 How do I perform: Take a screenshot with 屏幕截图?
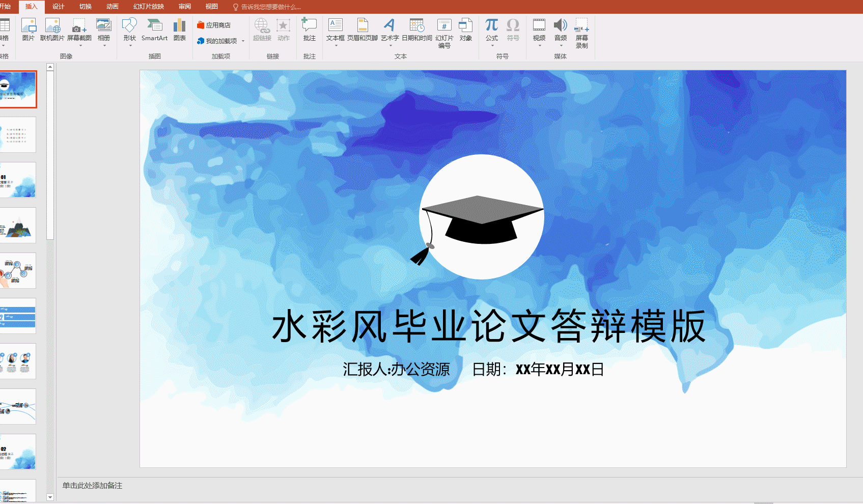[x=79, y=31]
